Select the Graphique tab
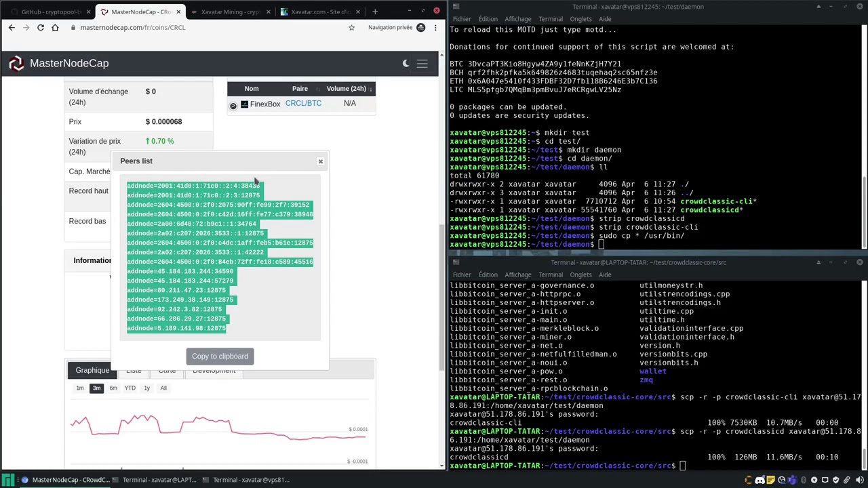Viewport: 868px width, 488px height. click(x=92, y=371)
